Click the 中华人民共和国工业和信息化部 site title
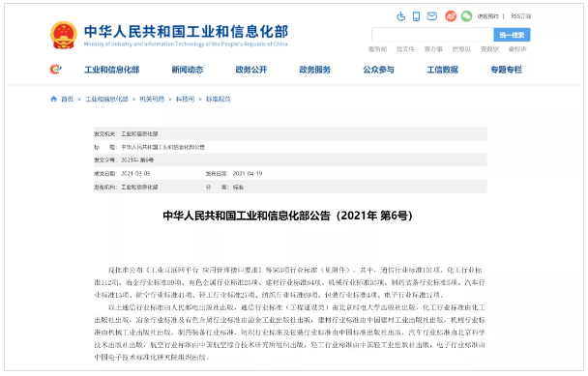This screenshot has width=588, height=376. (186, 32)
